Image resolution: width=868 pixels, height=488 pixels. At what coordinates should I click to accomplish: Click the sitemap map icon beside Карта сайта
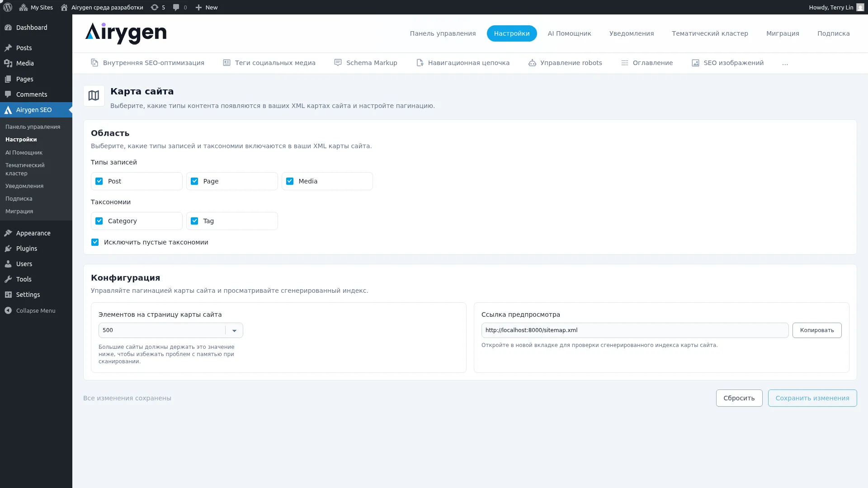94,96
